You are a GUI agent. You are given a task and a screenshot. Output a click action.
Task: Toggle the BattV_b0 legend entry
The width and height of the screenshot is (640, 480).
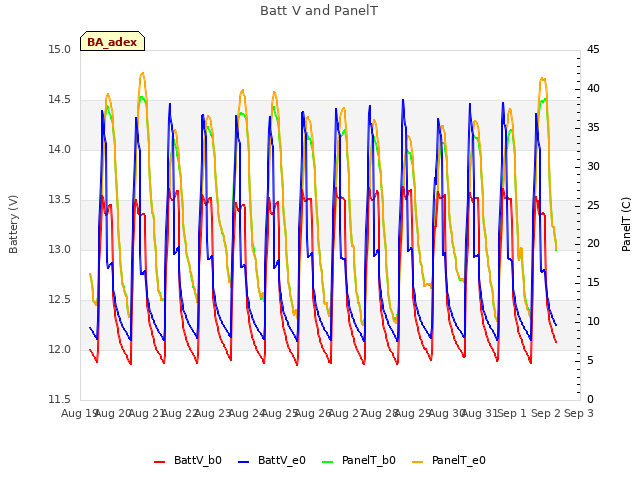[188, 460]
